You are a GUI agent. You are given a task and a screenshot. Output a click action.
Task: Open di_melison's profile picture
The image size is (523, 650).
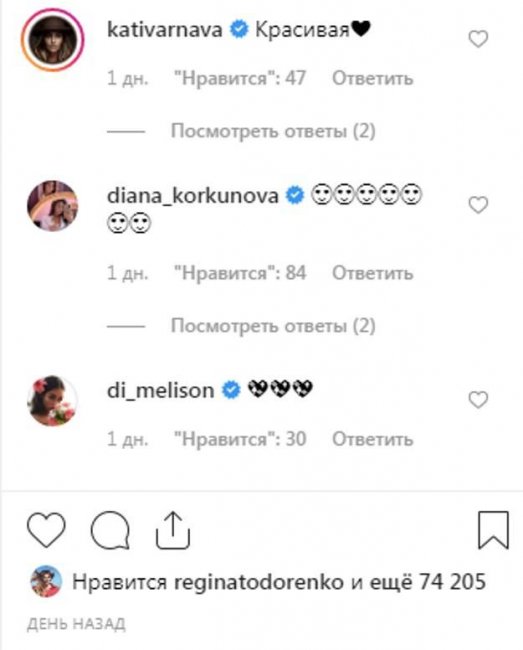(x=52, y=400)
